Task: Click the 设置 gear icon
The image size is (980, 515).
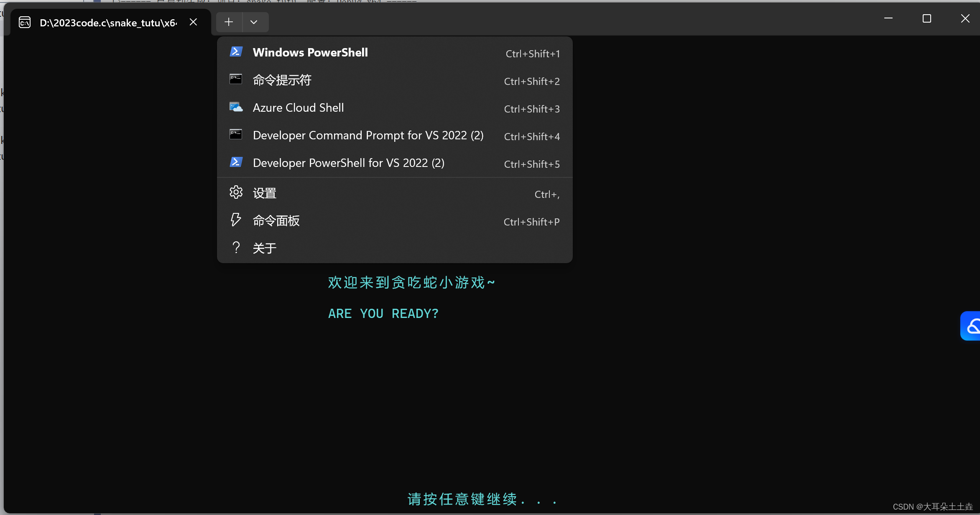Action: [236, 192]
